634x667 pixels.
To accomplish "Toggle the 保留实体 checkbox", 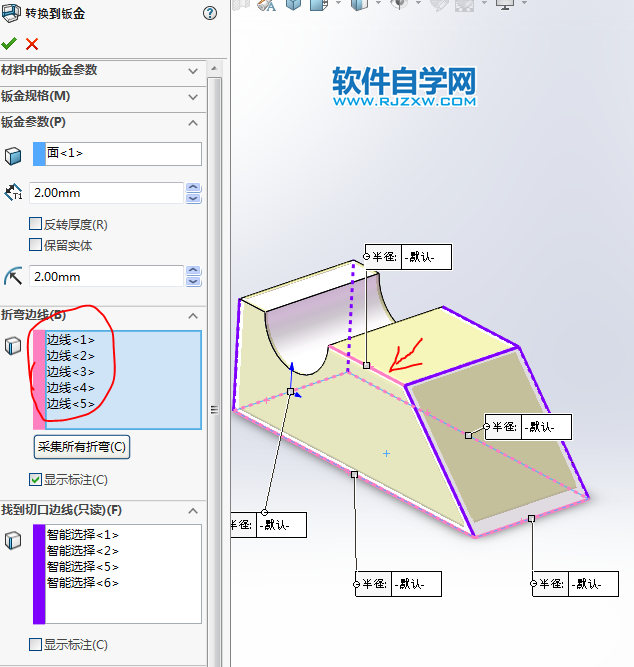I will click(x=35, y=245).
